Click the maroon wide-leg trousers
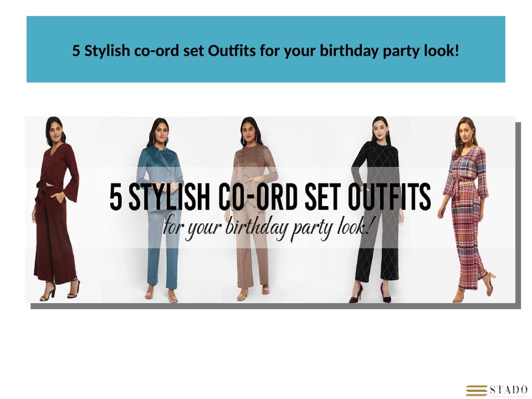Image resolution: width=532 pixels, height=399 pixels. [x=55, y=238]
